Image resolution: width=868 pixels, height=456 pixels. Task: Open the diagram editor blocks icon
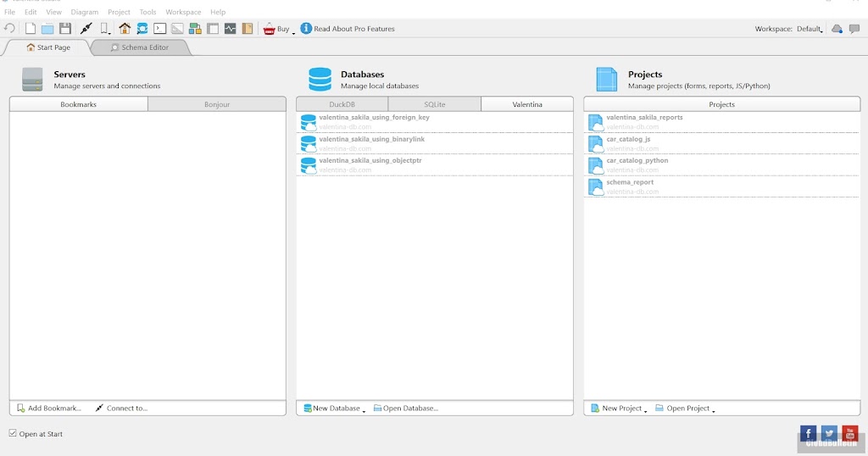tap(195, 28)
